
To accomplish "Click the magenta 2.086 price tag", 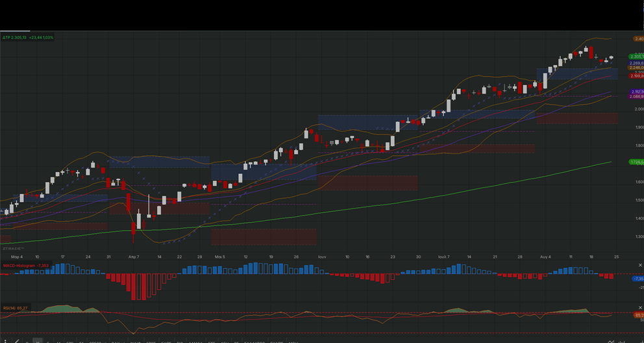I will point(636,97).
